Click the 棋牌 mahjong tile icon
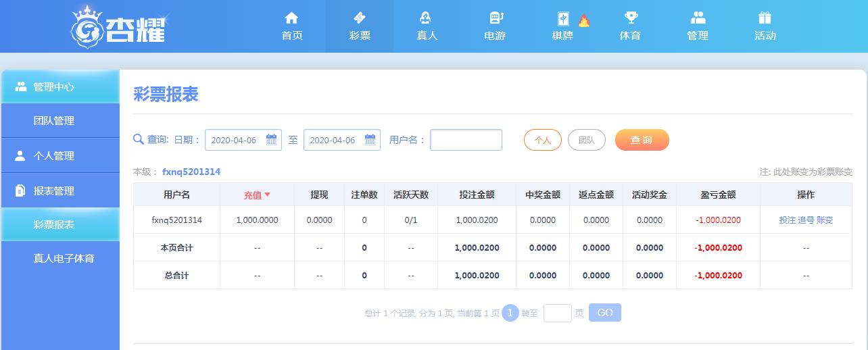 click(x=562, y=19)
